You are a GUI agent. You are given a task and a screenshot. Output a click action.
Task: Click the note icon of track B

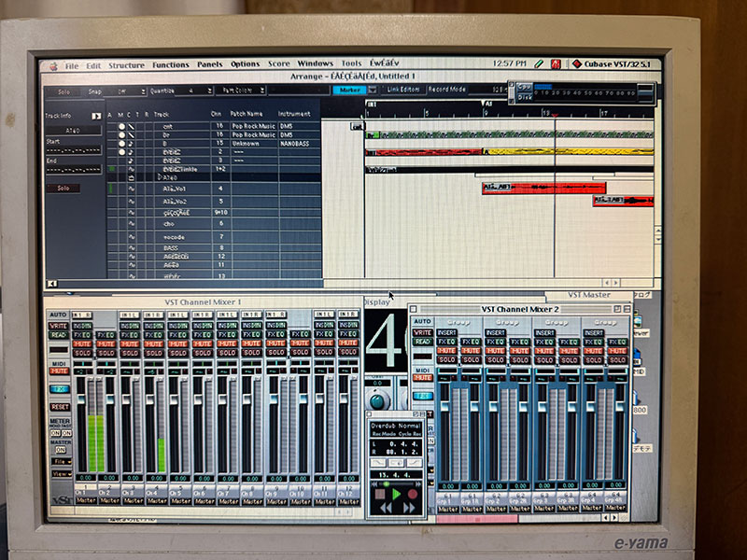(x=131, y=144)
